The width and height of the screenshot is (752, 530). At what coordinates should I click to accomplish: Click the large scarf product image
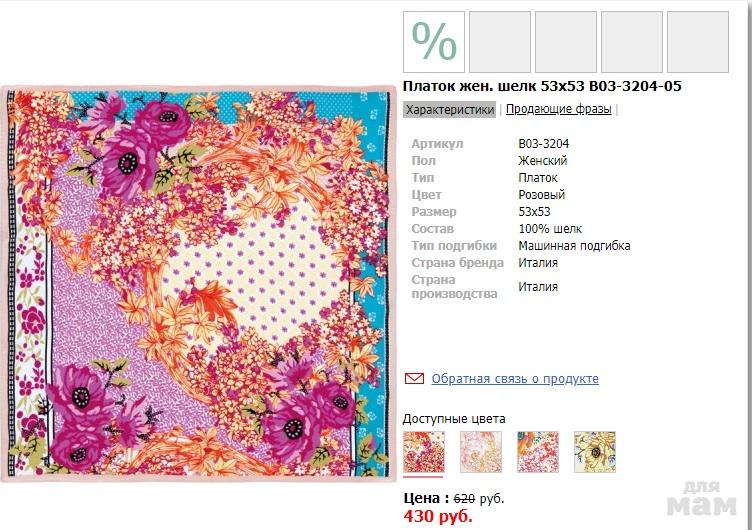[198, 284]
